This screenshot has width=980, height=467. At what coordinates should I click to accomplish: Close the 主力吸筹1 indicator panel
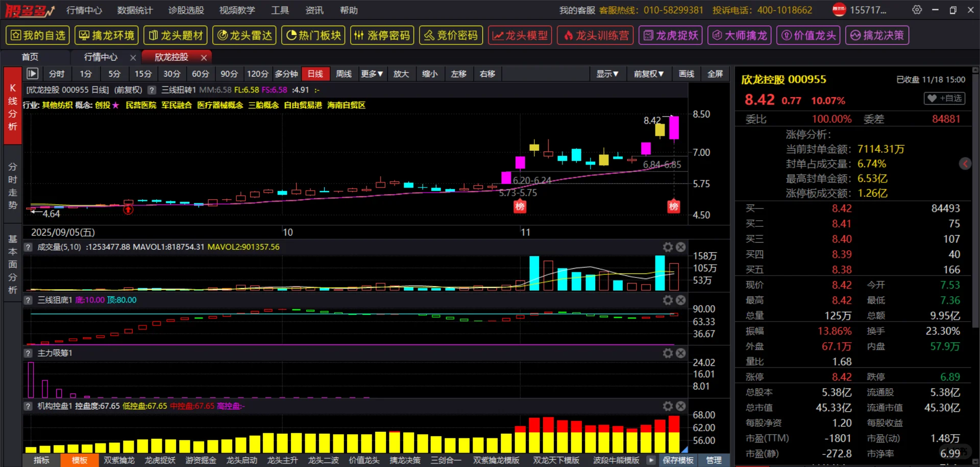pyautogui.click(x=680, y=353)
